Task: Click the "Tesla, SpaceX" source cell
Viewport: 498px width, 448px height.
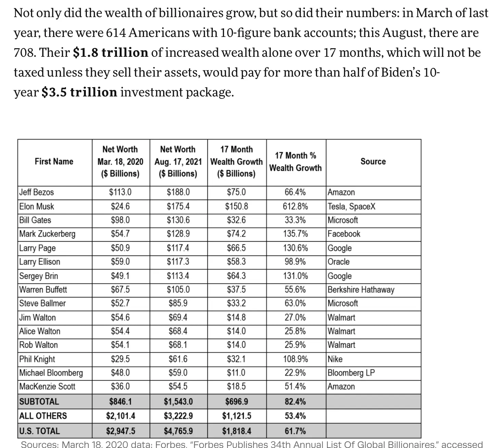Action: pyautogui.click(x=351, y=207)
